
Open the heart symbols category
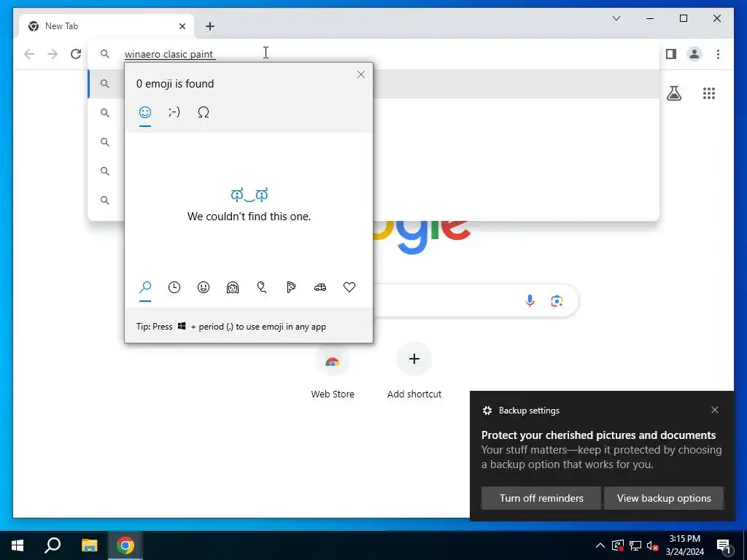click(349, 287)
